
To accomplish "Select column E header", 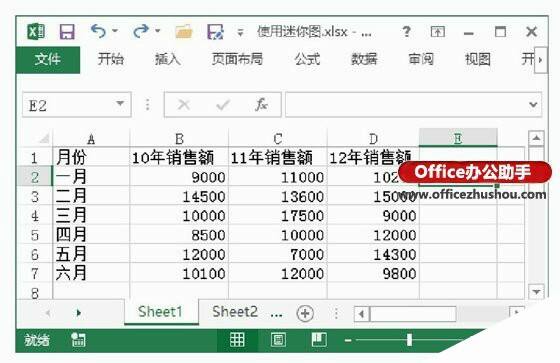I will pos(458,138).
